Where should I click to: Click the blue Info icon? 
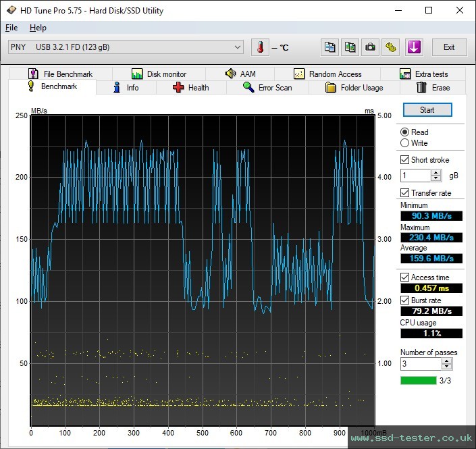[x=117, y=87]
